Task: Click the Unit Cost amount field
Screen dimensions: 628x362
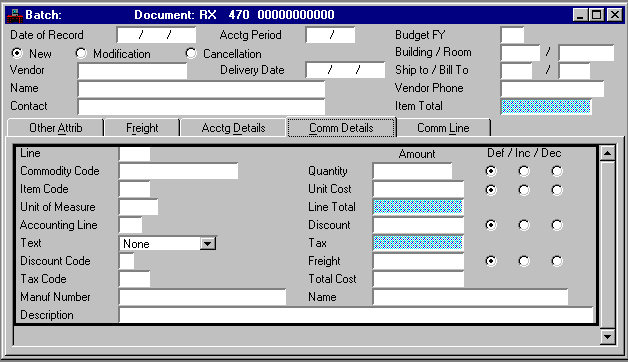Action: tap(418, 189)
